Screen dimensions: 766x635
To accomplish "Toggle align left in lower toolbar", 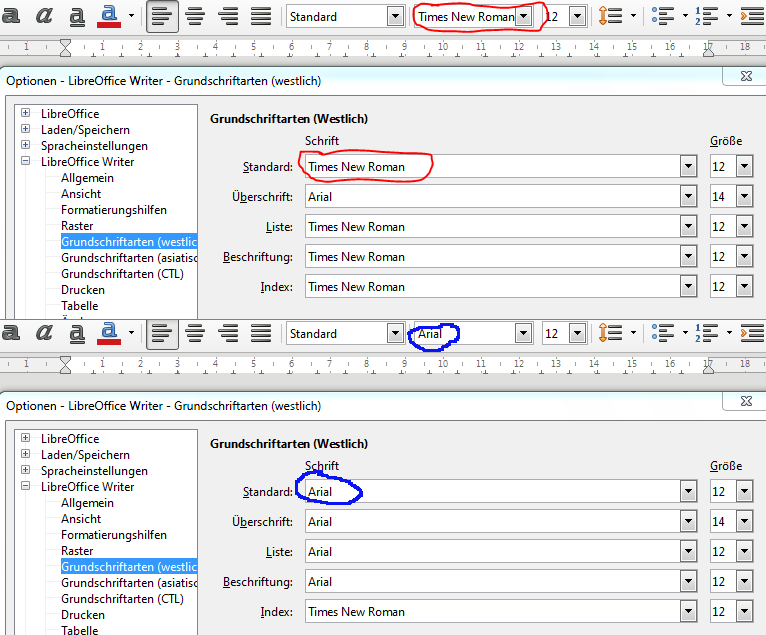I will [162, 334].
